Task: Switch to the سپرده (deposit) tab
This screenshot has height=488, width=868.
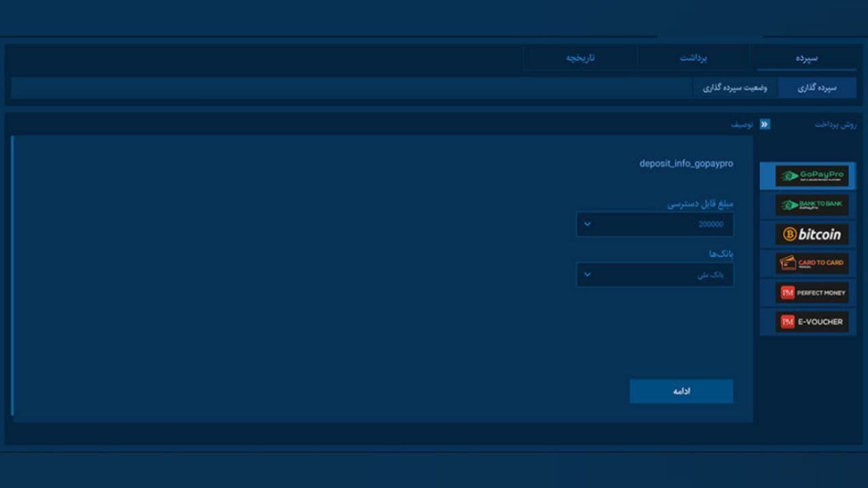Action: pyautogui.click(x=806, y=58)
